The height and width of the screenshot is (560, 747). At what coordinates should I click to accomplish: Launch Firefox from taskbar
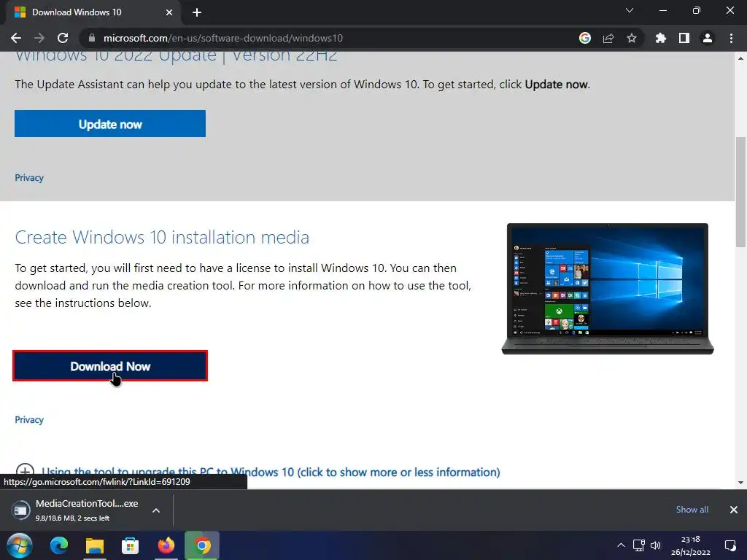(x=166, y=545)
